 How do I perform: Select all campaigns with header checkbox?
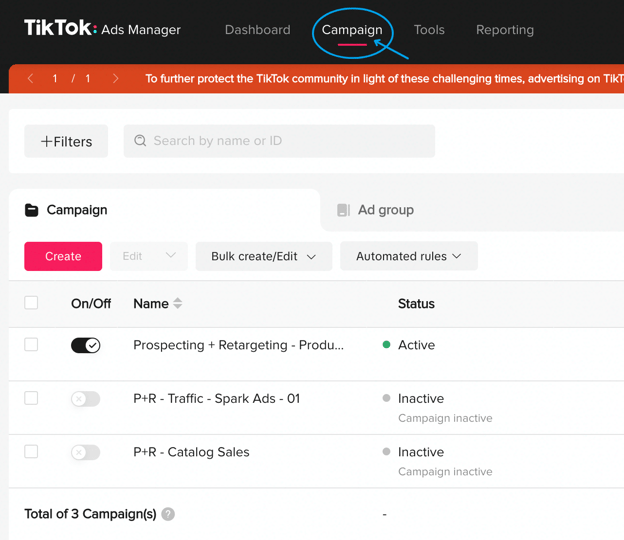coord(31,303)
